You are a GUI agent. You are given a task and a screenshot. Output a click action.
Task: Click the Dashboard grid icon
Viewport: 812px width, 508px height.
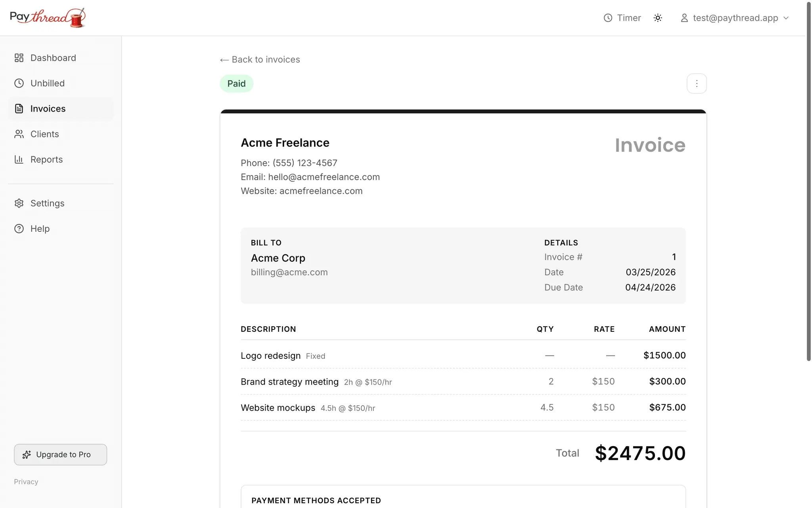pos(19,58)
